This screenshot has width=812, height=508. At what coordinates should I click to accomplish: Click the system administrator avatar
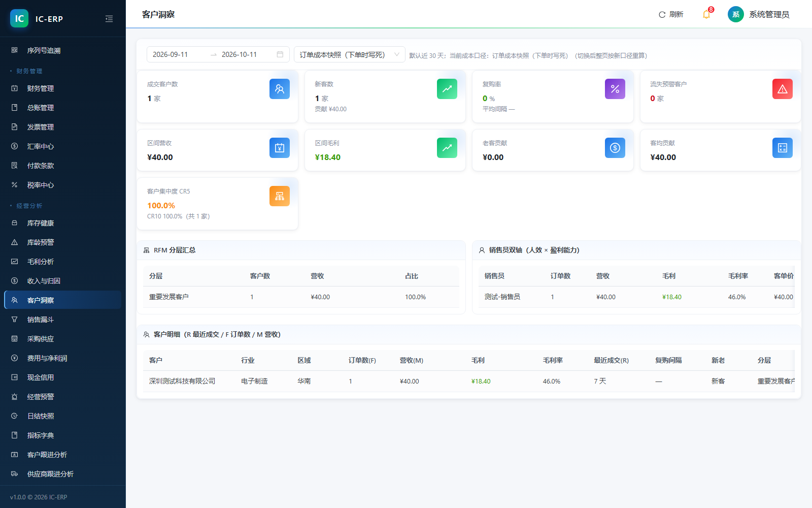(x=735, y=14)
